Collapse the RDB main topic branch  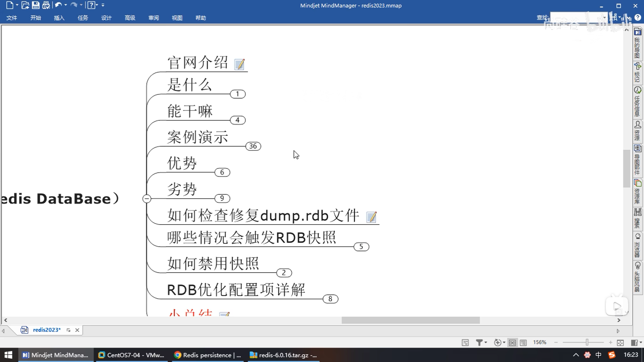pyautogui.click(x=147, y=199)
